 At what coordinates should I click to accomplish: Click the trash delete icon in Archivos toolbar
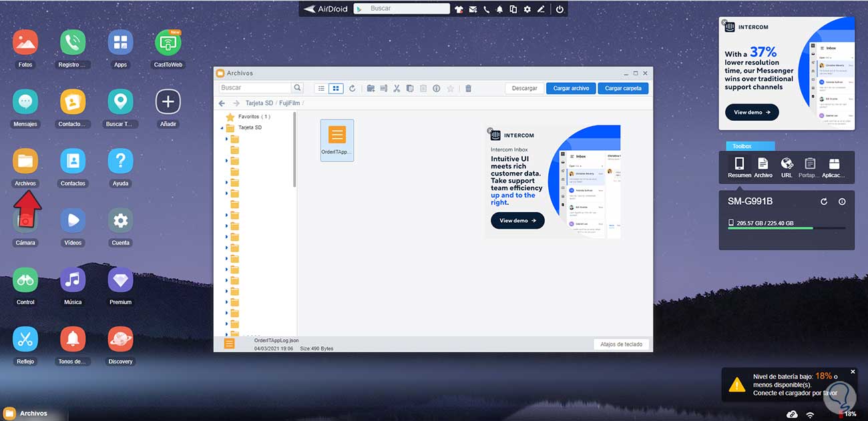(x=468, y=88)
